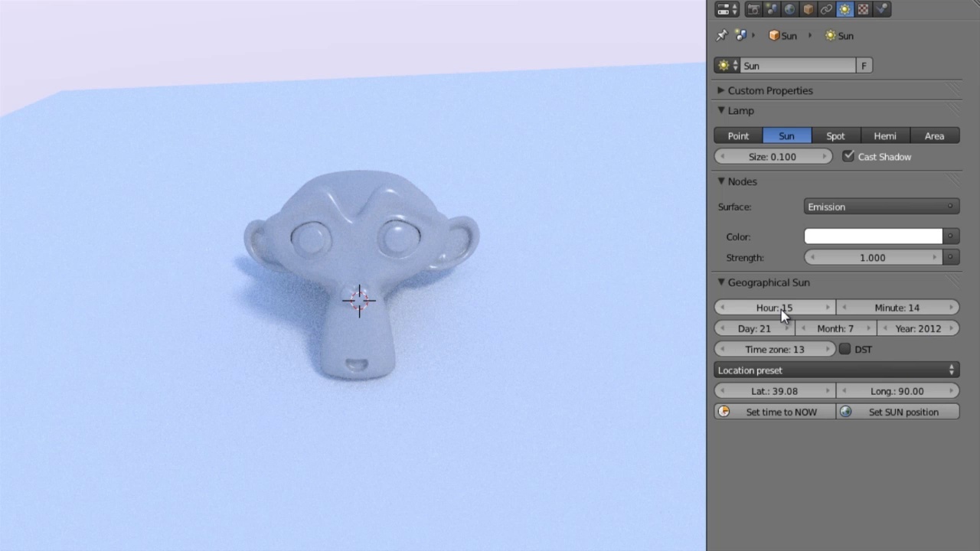Image resolution: width=980 pixels, height=551 pixels.
Task: Toggle the Cast Shadow checkbox
Action: tap(848, 156)
